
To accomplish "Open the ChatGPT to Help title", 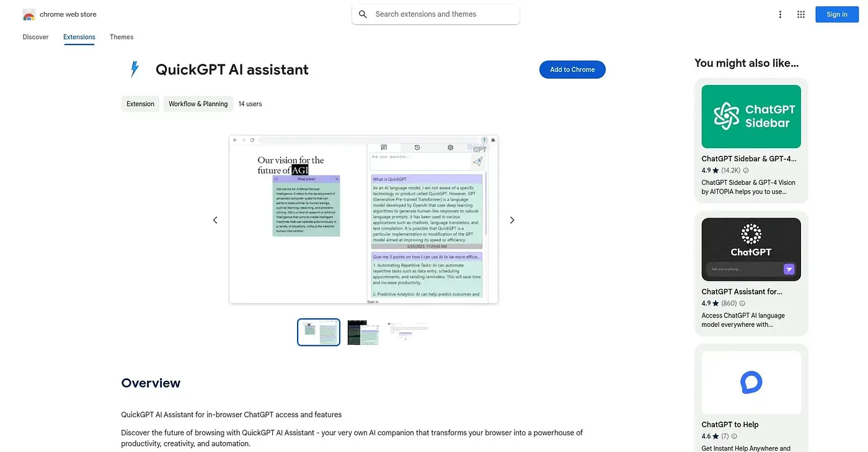I will tap(730, 425).
